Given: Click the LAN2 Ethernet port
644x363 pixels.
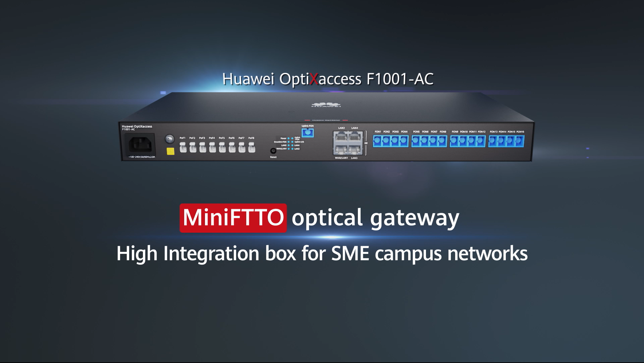Looking at the screenshot, I should pos(341,137).
